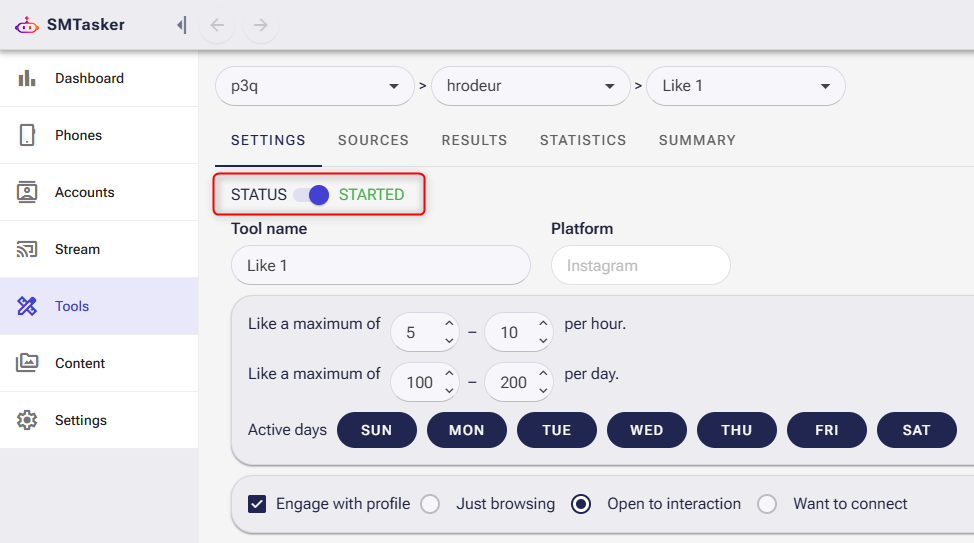
Task: Toggle the WED active day button
Action: coord(646,430)
